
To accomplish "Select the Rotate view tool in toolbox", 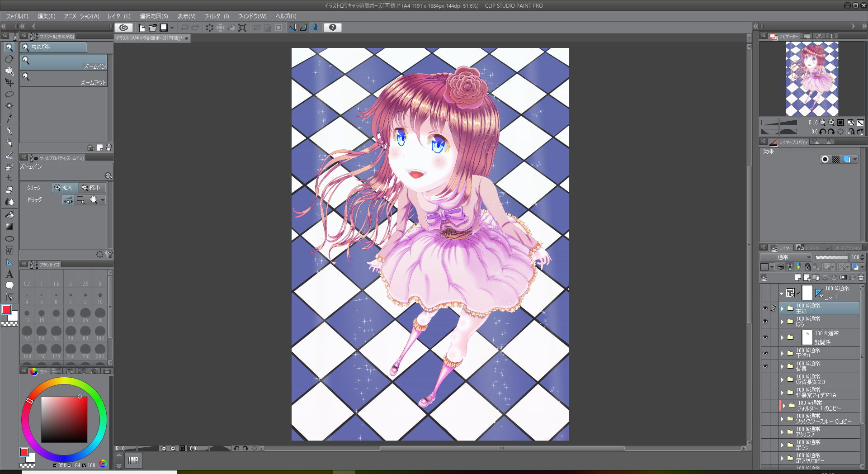I will 9,59.
